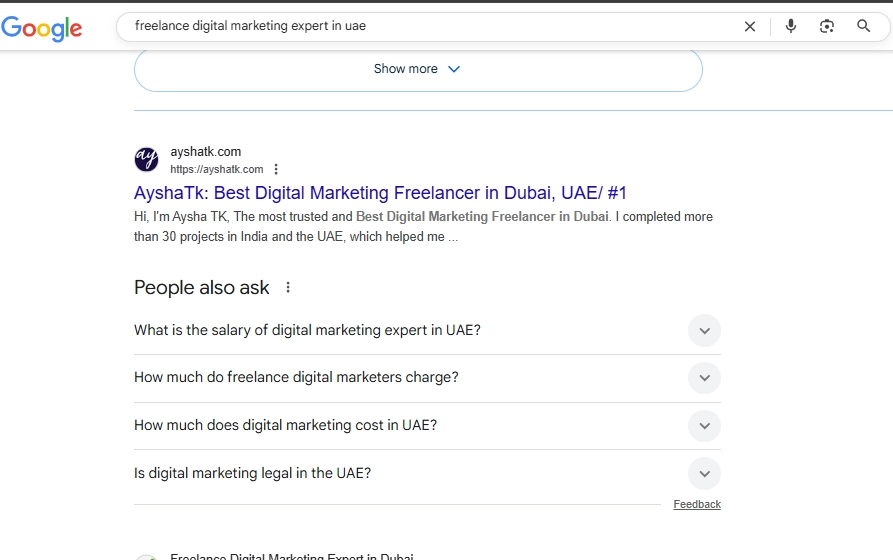Expand "Is digital marketing legal in the UAE?"
893x560 pixels.
pyautogui.click(x=427, y=473)
